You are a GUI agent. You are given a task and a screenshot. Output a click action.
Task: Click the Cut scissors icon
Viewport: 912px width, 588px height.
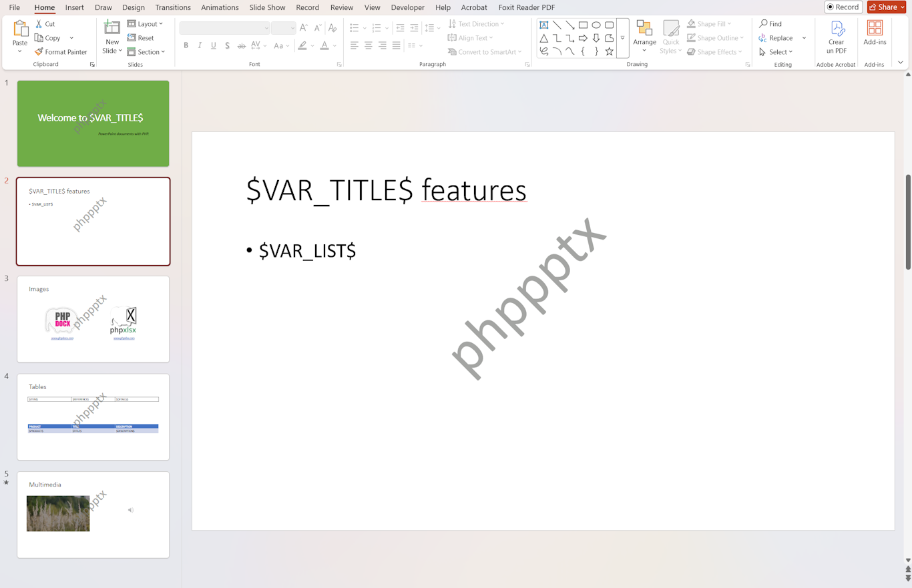pos(39,24)
